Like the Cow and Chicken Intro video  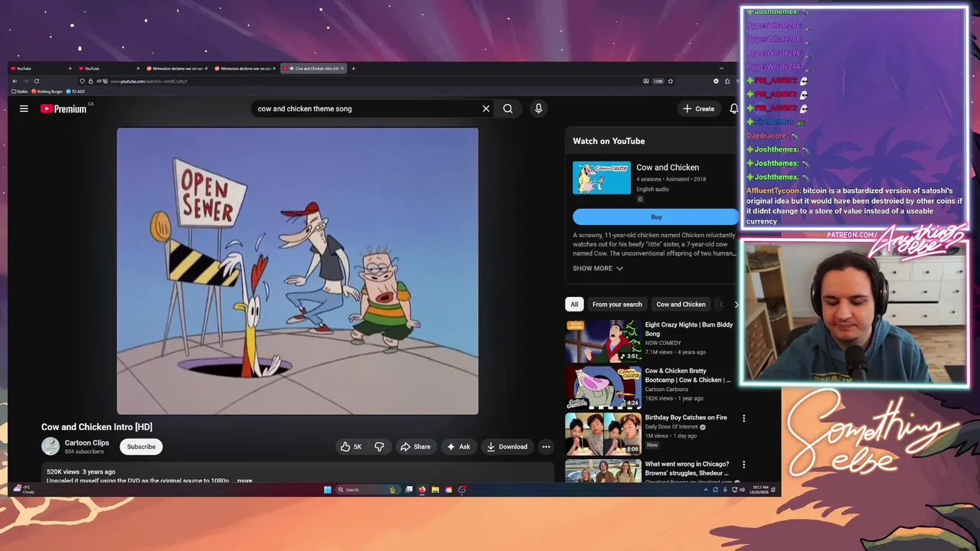pyautogui.click(x=351, y=447)
